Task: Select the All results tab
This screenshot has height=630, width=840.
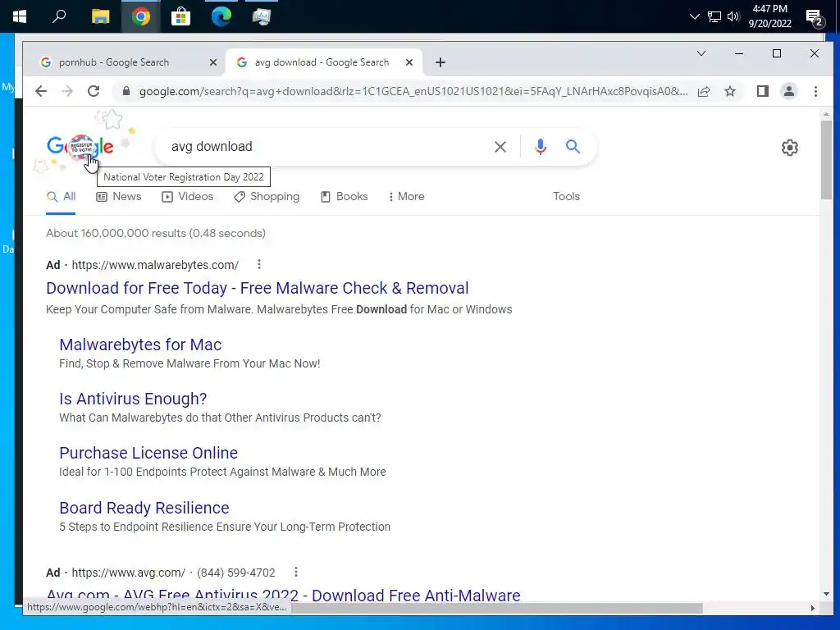Action: click(x=61, y=197)
